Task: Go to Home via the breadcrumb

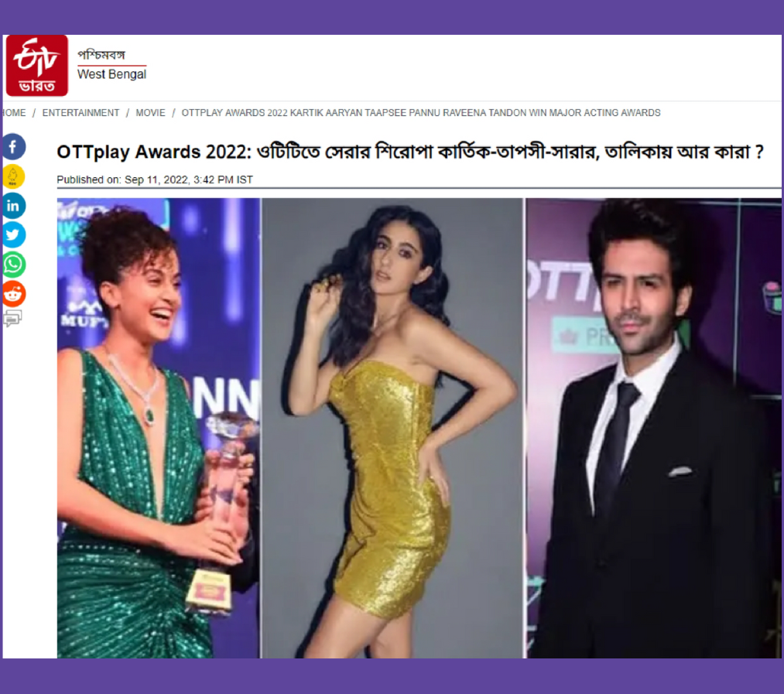Action: pos(14,113)
